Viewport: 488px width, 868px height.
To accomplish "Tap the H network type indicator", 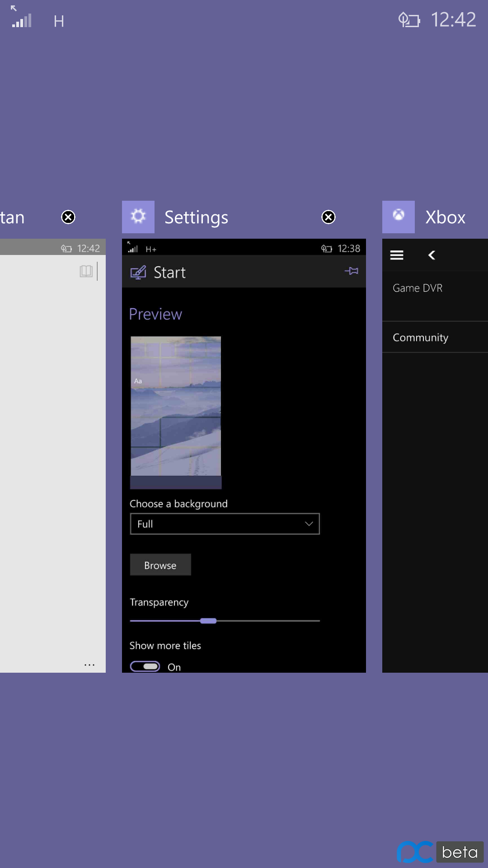I will point(59,21).
